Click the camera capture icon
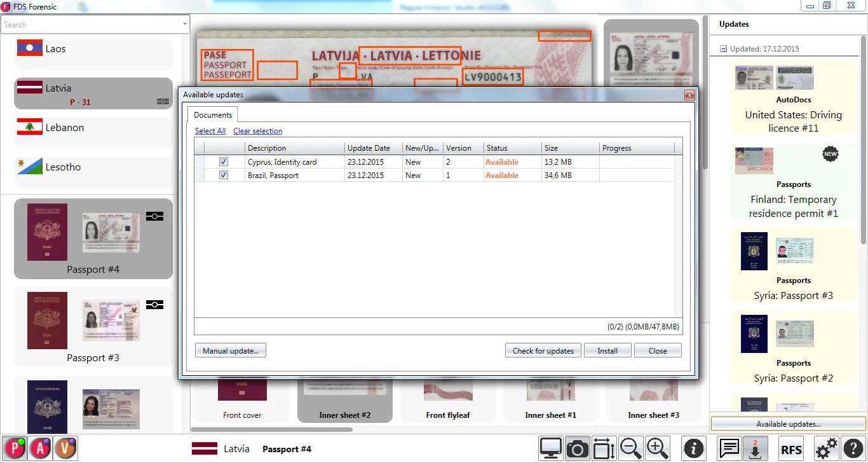This screenshot has width=868, height=463. [577, 449]
